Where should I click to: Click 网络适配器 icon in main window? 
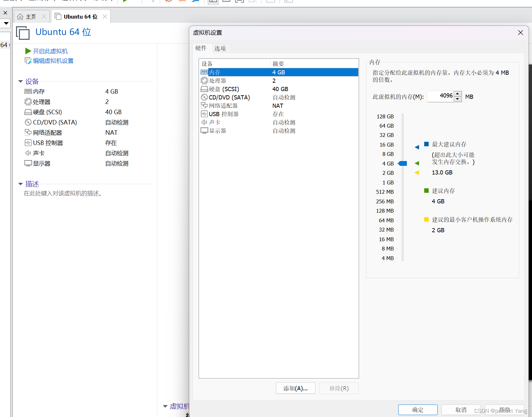tap(28, 132)
